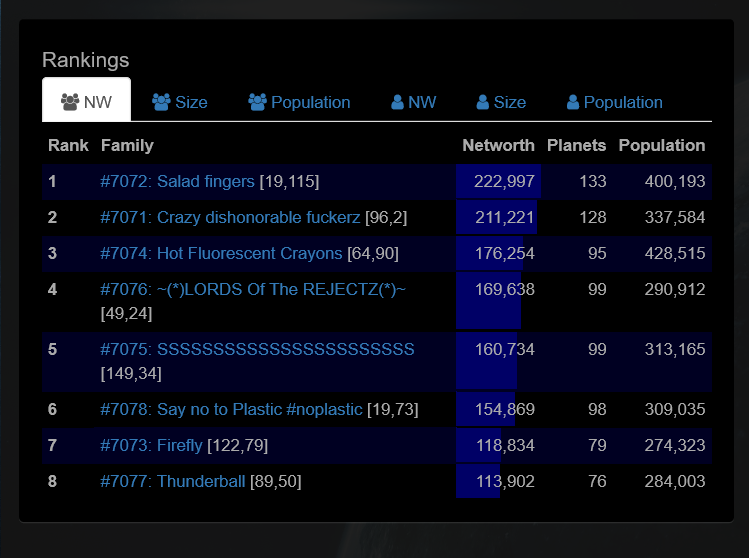Click the group icon on the active NW tab

(70, 102)
